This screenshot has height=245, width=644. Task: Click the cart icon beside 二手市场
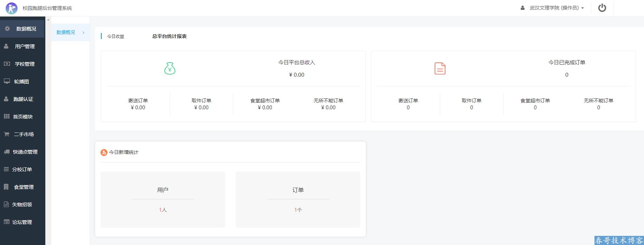click(x=7, y=134)
